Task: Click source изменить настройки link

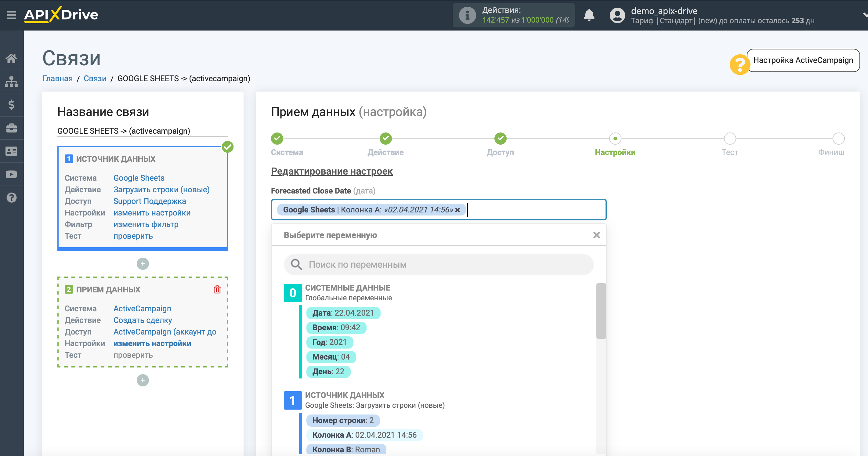Action: 152,213
